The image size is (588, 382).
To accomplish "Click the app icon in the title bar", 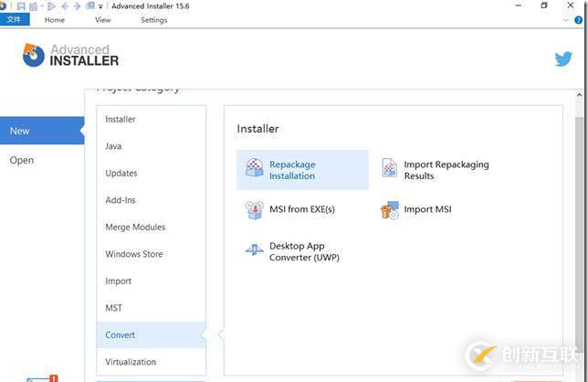I will [x=3, y=5].
